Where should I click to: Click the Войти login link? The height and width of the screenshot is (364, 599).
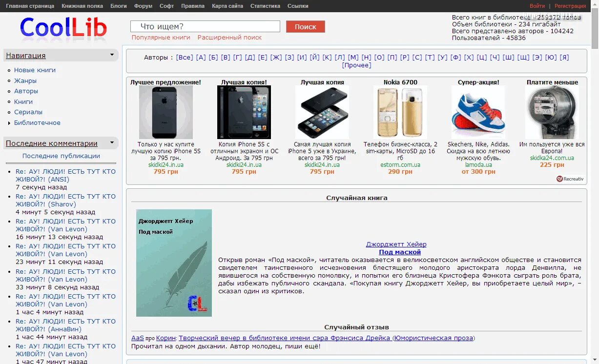pos(537,6)
